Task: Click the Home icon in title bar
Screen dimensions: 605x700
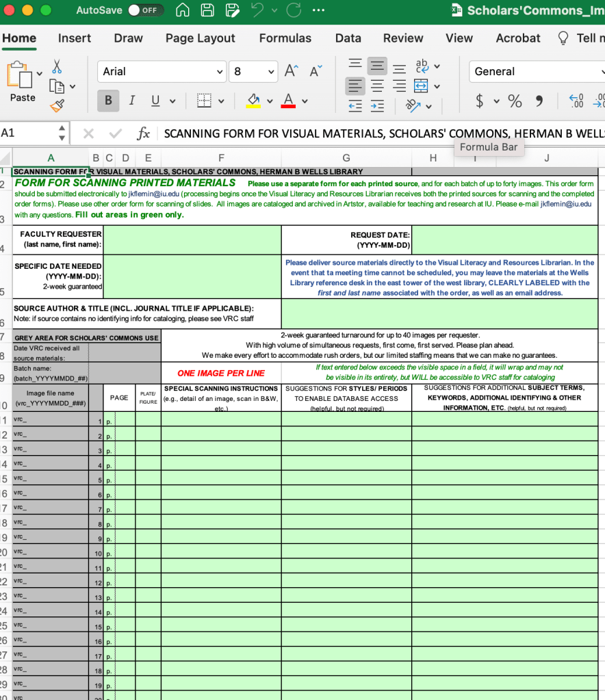Action: 183,10
